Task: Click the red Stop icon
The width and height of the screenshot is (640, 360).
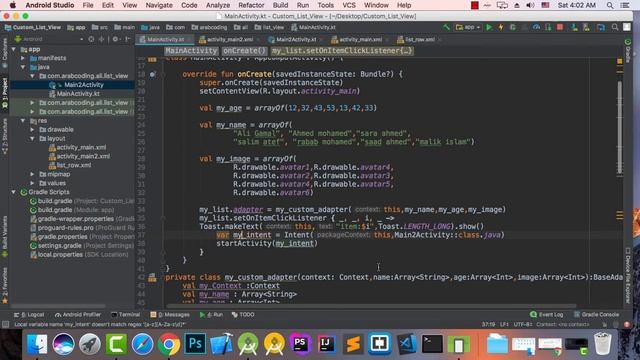Action: 560,27
